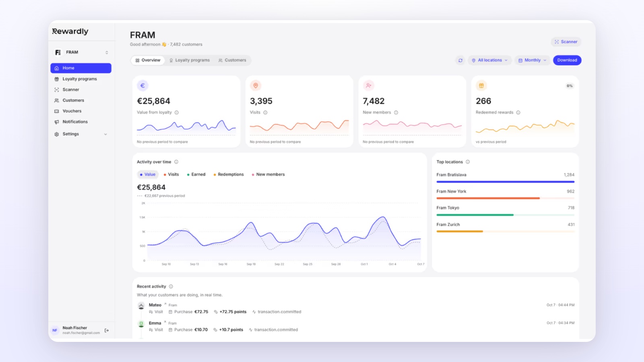Switch to the Customers tab
The height and width of the screenshot is (362, 644).
click(x=232, y=60)
